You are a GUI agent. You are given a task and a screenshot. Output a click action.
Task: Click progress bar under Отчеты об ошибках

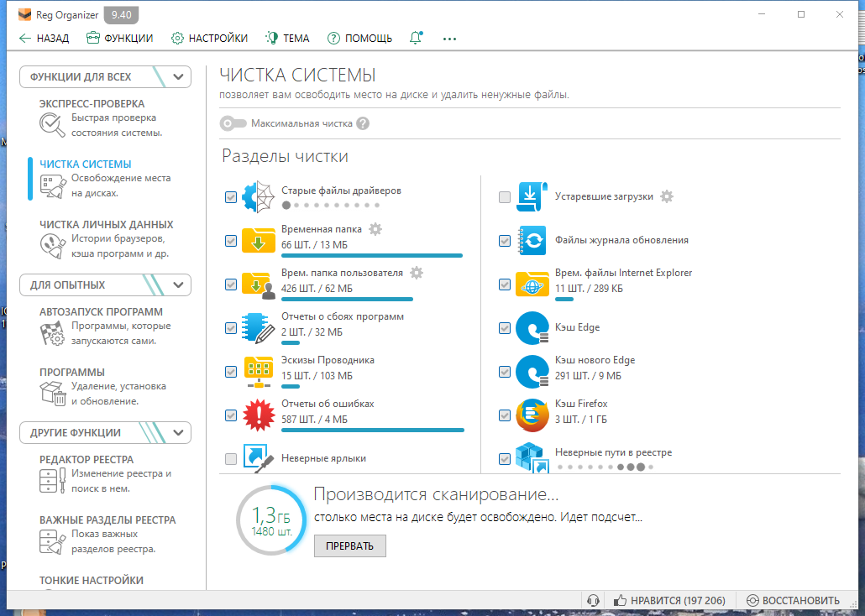pos(373,431)
